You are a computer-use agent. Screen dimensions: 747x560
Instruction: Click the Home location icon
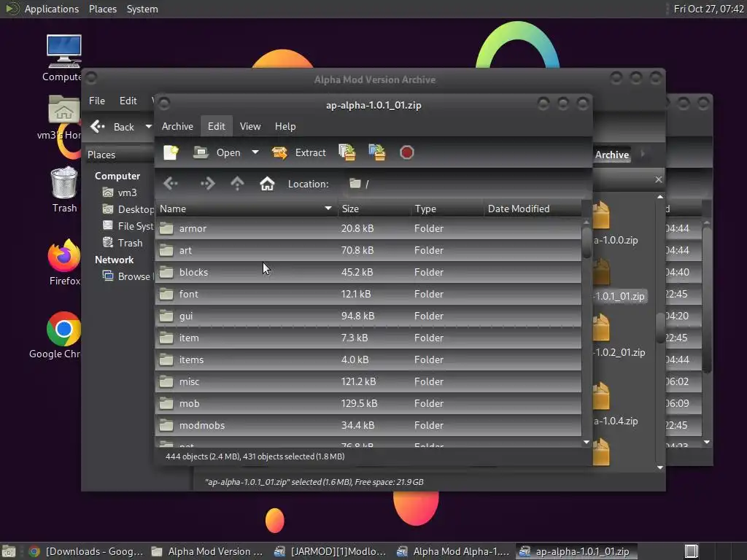click(x=267, y=184)
